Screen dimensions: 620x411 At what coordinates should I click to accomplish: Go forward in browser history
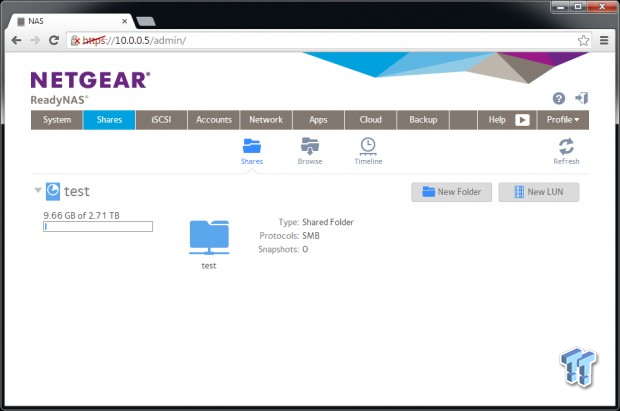tap(35, 40)
